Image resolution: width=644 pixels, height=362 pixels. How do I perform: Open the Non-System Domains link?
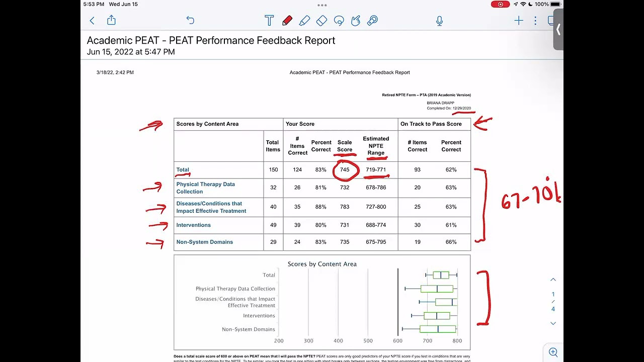click(x=204, y=242)
